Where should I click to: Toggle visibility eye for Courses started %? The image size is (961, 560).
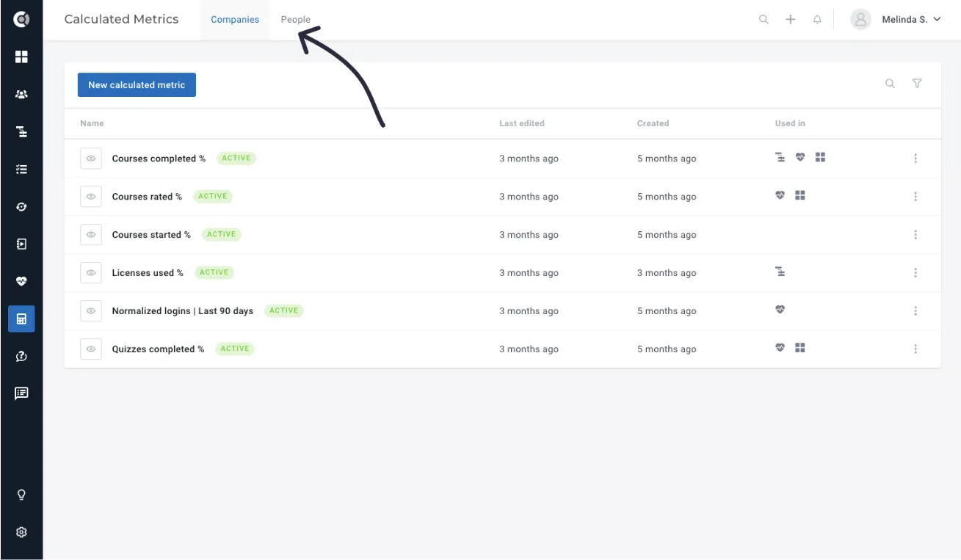[91, 235]
